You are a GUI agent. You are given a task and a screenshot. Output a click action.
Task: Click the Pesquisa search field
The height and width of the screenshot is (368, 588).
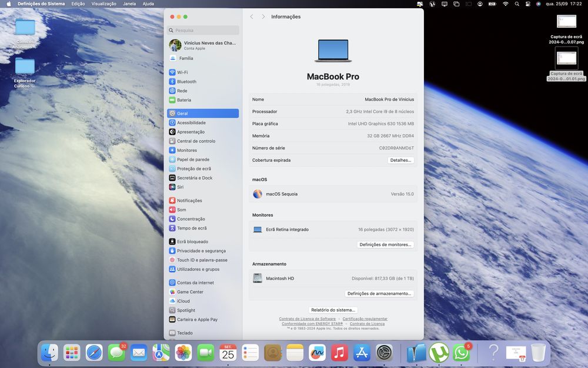[203, 30]
